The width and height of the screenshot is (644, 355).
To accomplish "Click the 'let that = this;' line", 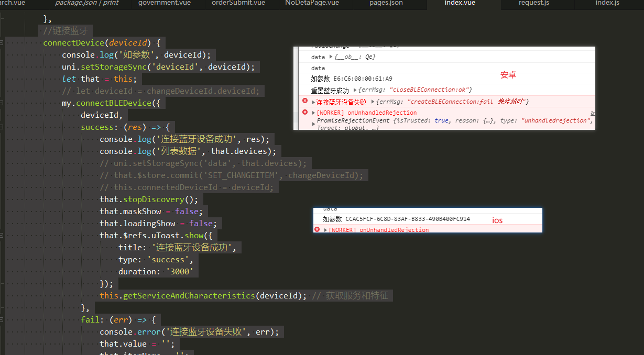I will (99, 79).
